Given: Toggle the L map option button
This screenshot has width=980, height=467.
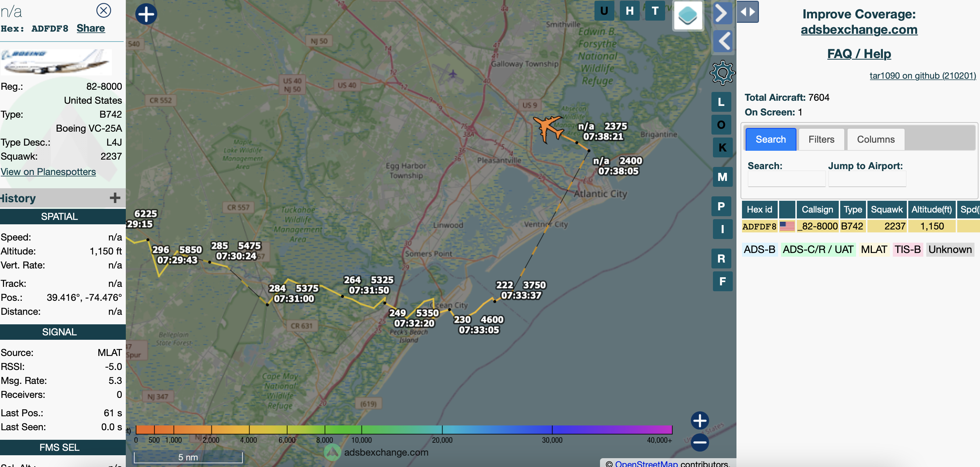Looking at the screenshot, I should coord(721,102).
